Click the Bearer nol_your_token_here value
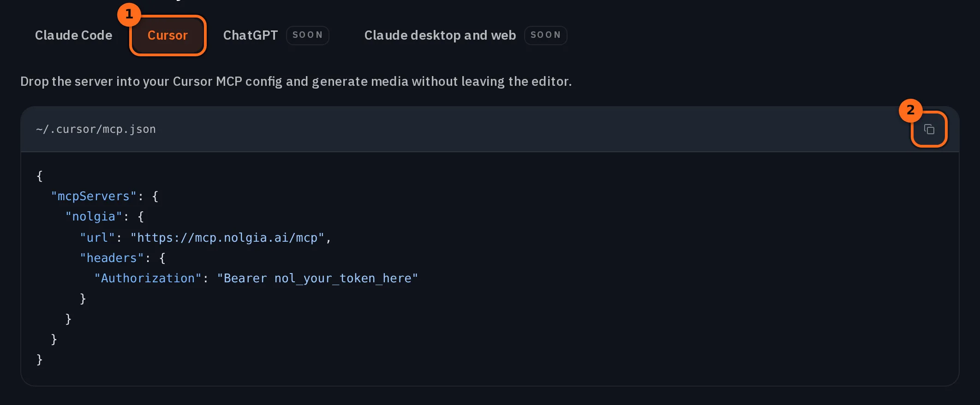The height and width of the screenshot is (405, 980). tap(317, 279)
